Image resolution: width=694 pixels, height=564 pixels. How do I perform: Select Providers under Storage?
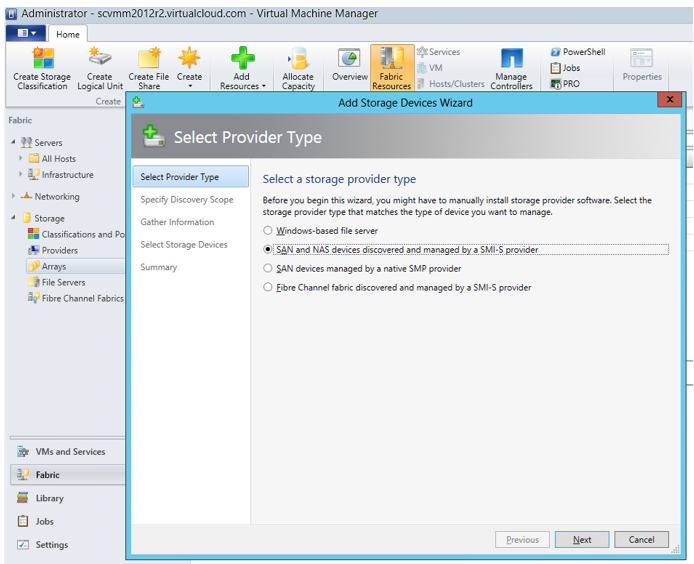click(53, 250)
